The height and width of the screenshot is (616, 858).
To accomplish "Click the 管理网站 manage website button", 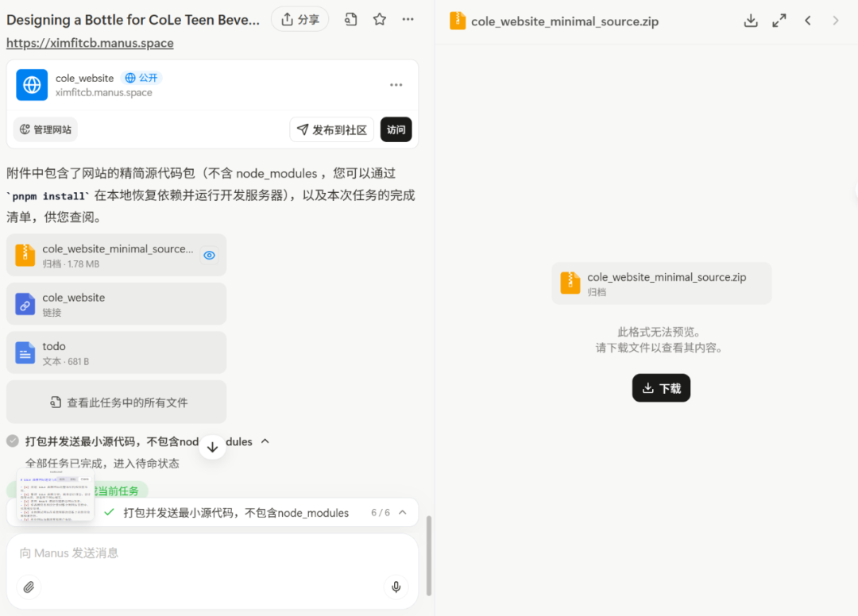I will [46, 129].
